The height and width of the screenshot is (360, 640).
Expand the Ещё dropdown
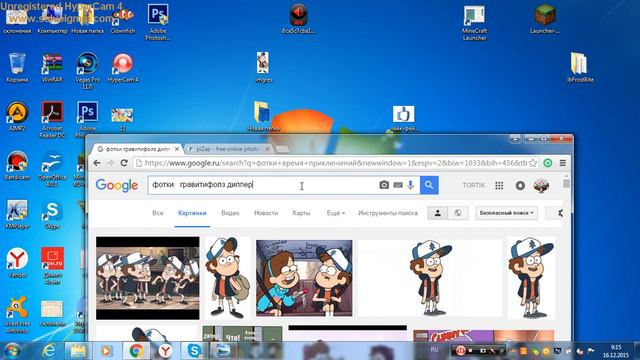pos(336,213)
